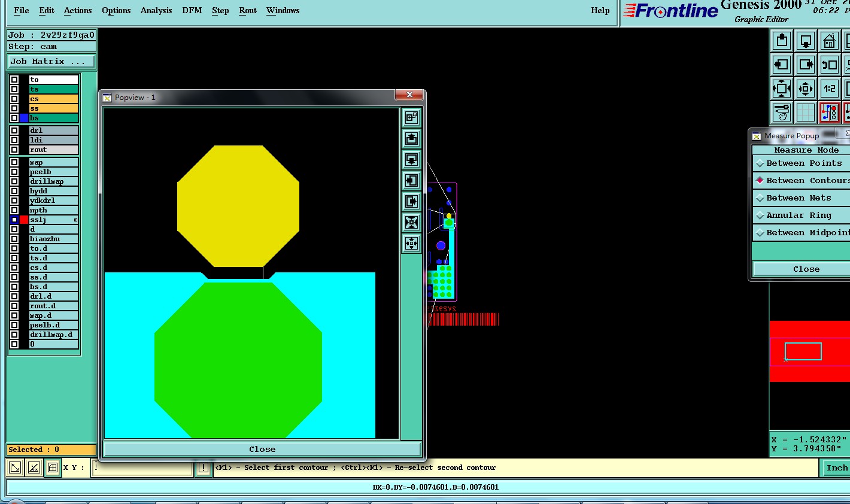The width and height of the screenshot is (850, 504).
Task: Click the overview thumbnail rectangle in the red area
Action: pyautogui.click(x=803, y=351)
